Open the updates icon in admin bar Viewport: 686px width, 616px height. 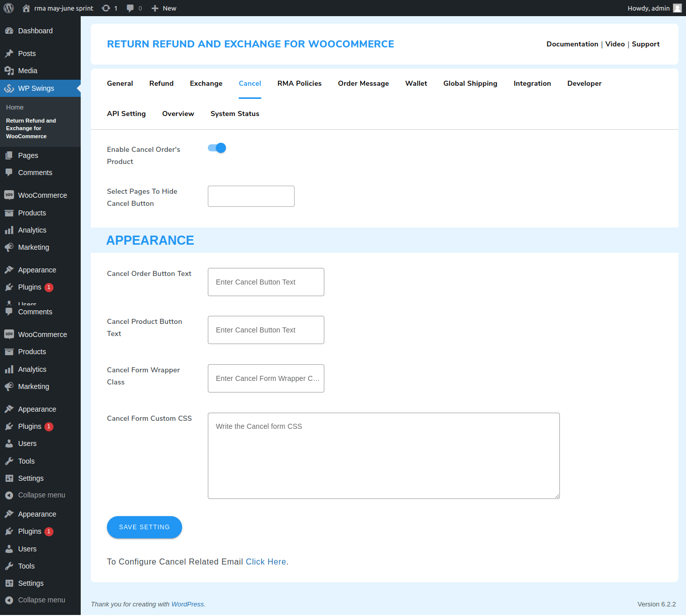(x=106, y=8)
